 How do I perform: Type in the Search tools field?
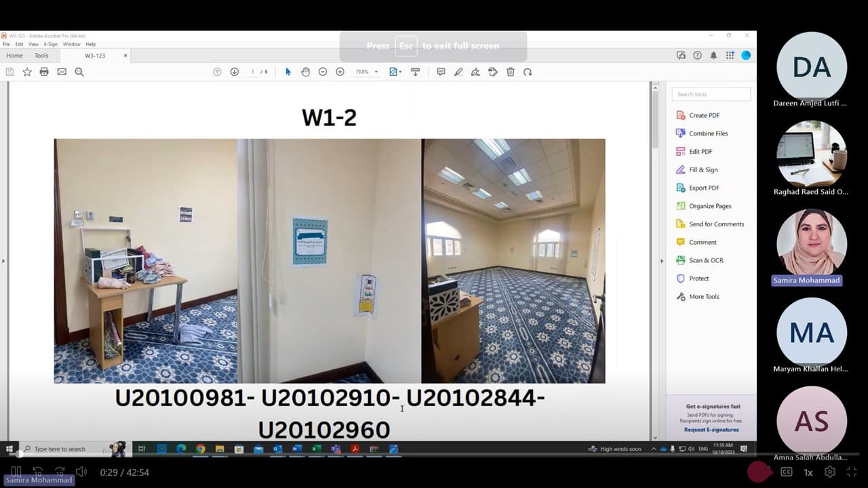point(711,94)
